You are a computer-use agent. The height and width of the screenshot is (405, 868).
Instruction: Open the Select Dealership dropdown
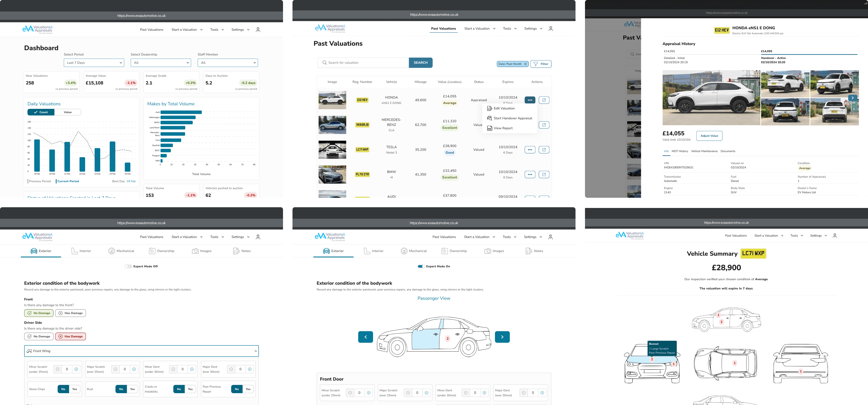pyautogui.click(x=161, y=63)
